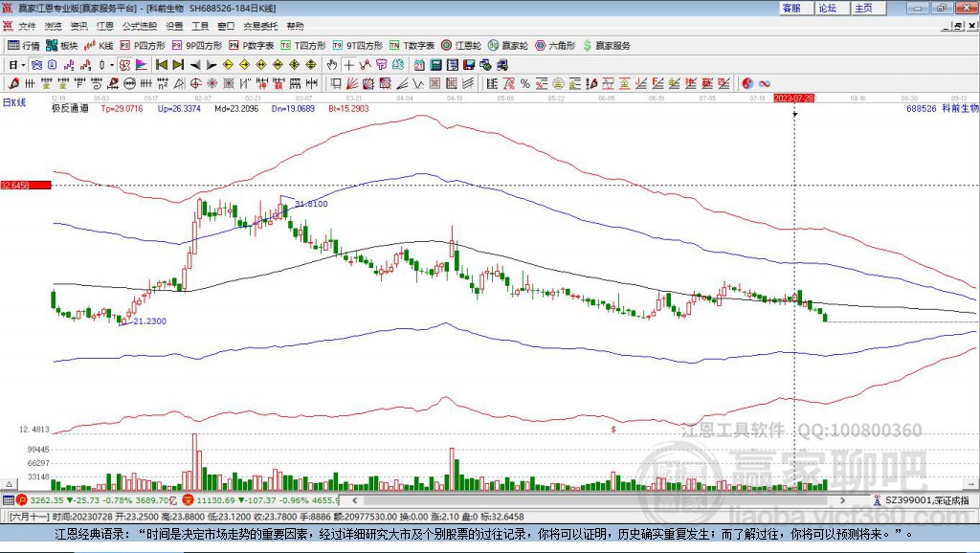Viewport: 980px width, 553px height.
Task: Click the 论坛 forum button
Action: point(833,8)
